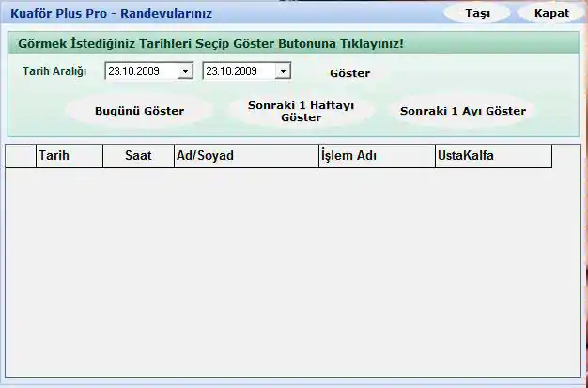Click the green instruction heading text
588x388 pixels.
pyautogui.click(x=210, y=43)
